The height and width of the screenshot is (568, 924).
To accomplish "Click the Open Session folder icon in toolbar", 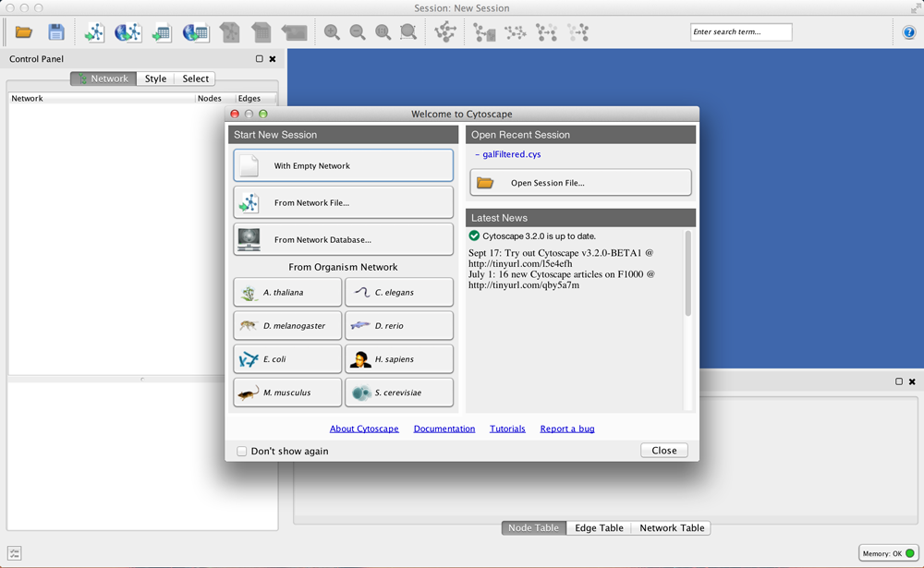I will [x=24, y=32].
